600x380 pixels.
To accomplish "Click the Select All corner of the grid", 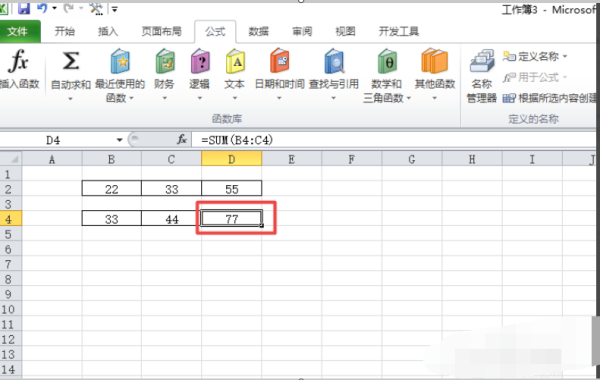I will [11, 158].
